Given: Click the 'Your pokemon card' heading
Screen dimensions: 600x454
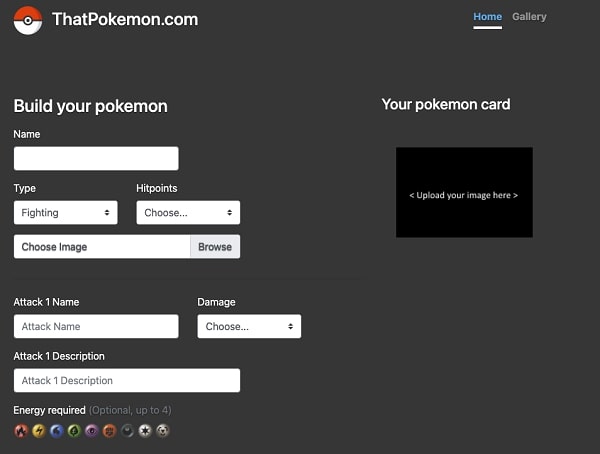Looking at the screenshot, I should 446,105.
